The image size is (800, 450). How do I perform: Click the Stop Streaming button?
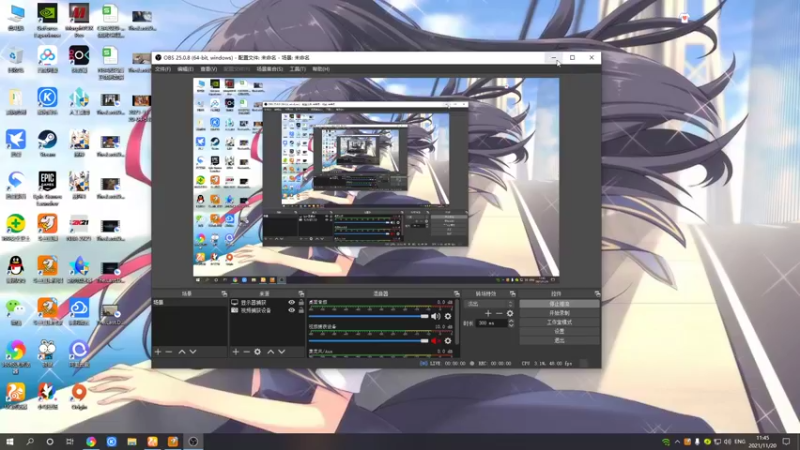click(x=559, y=304)
